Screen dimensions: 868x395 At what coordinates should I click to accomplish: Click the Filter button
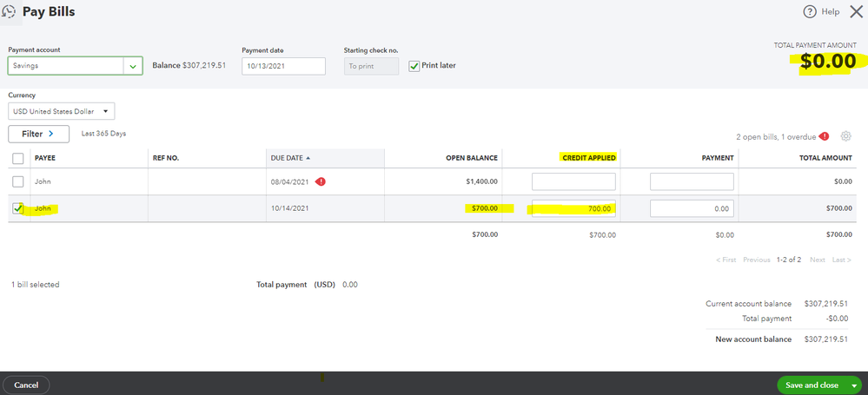38,134
